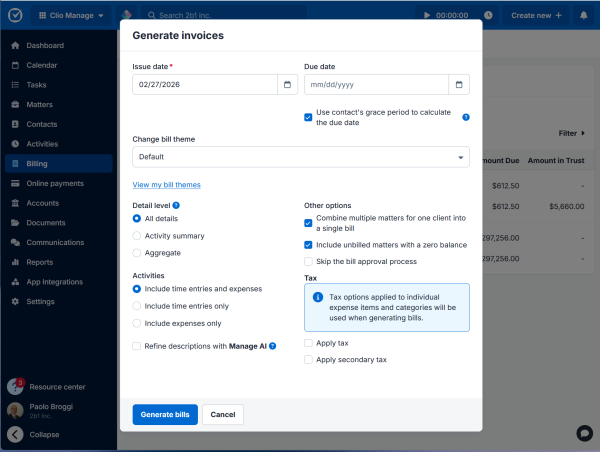Click the Matters briefcase icon
Viewport: 600px width, 452px height.
pos(15,104)
